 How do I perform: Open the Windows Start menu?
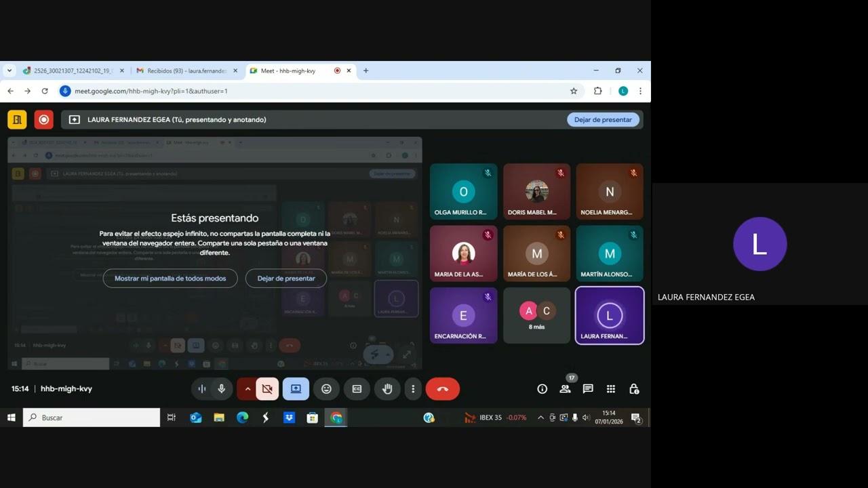(x=12, y=418)
